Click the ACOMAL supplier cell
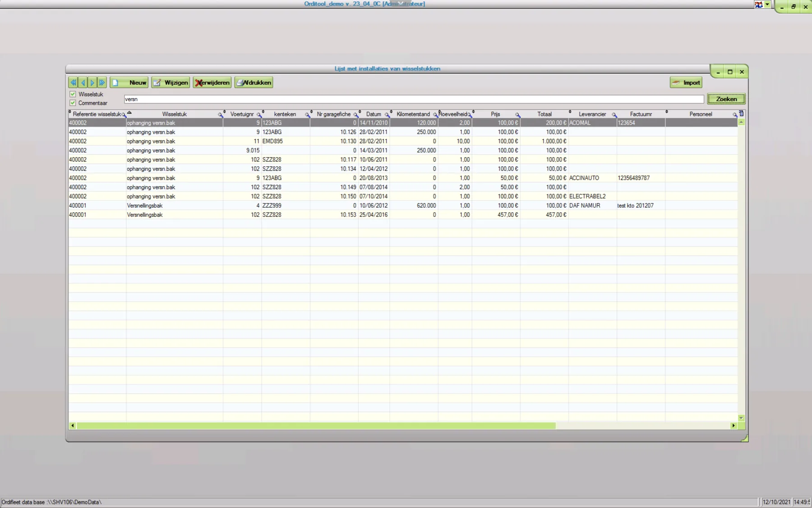This screenshot has height=508, width=812. pyautogui.click(x=592, y=123)
